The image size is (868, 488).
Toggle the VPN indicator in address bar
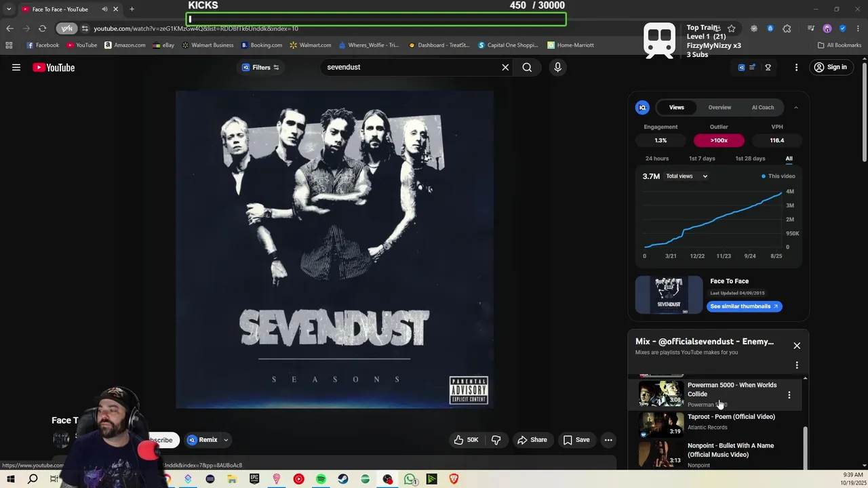(x=66, y=28)
